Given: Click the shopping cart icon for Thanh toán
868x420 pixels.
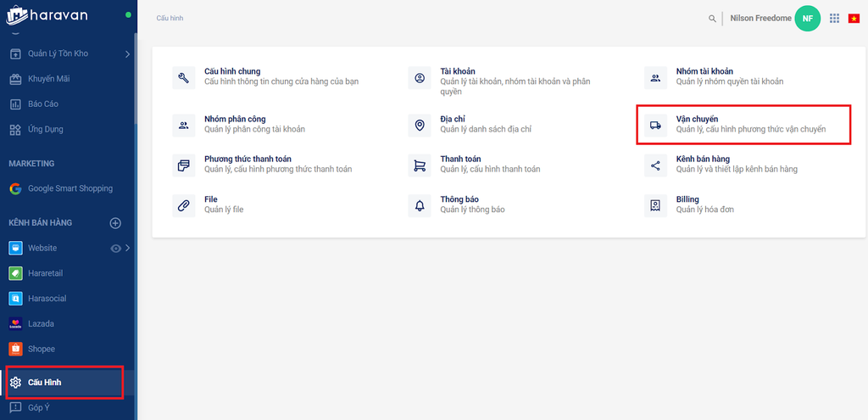Looking at the screenshot, I should click(420, 165).
